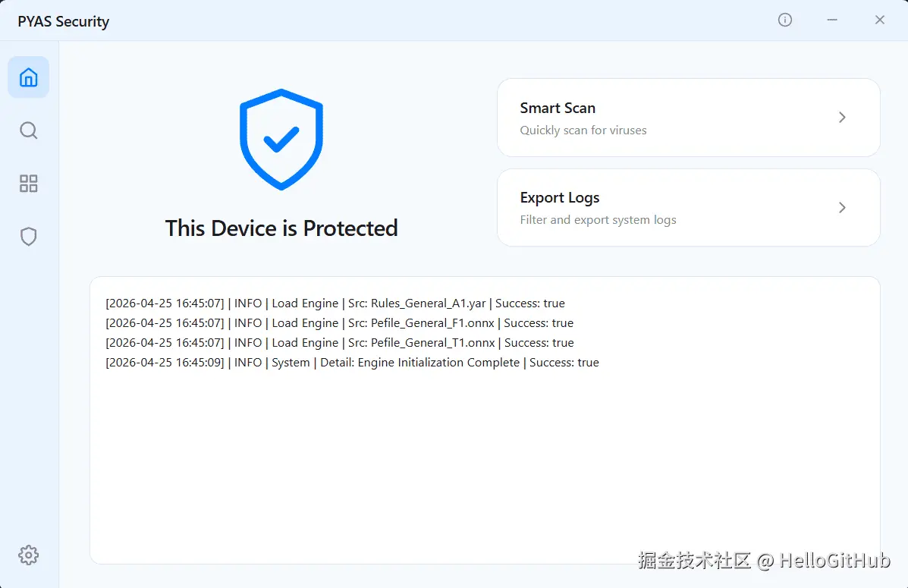Viewport: 908px width, 588px height.
Task: Select the Engine Initialization Complete log entry
Action: pyautogui.click(x=352, y=362)
